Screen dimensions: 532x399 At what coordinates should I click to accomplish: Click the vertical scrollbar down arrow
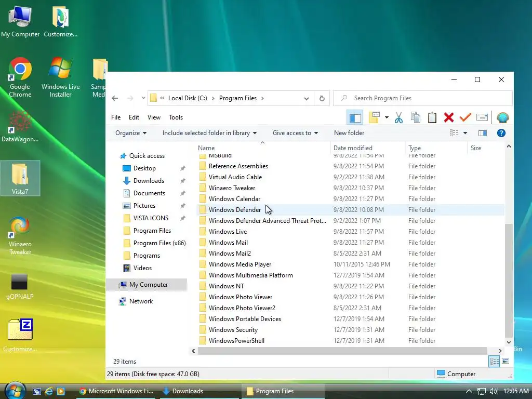pyautogui.click(x=509, y=342)
